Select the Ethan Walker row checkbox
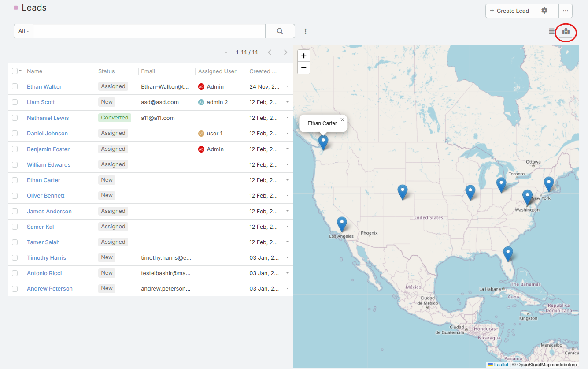The width and height of the screenshot is (588, 369). [15, 86]
